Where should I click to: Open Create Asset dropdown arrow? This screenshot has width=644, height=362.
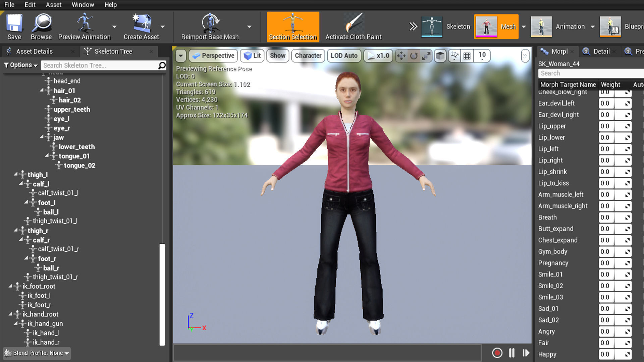pyautogui.click(x=163, y=27)
